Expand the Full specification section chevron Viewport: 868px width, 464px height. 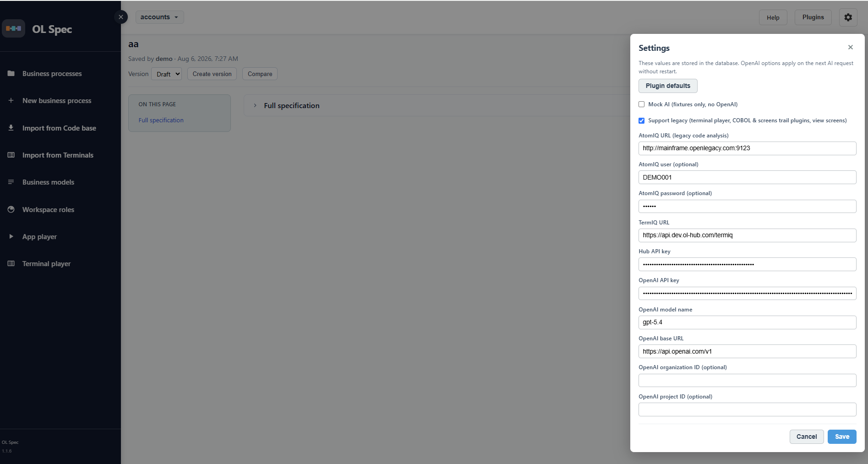pos(255,105)
